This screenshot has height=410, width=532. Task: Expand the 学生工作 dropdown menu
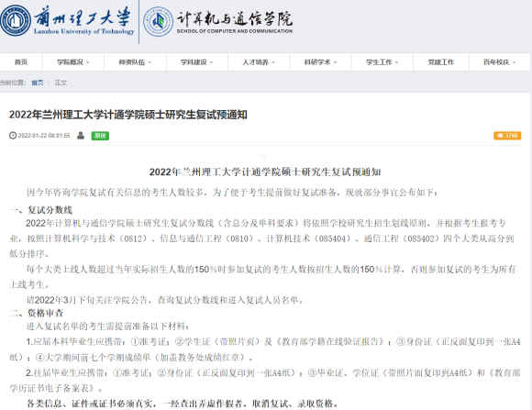pyautogui.click(x=382, y=62)
